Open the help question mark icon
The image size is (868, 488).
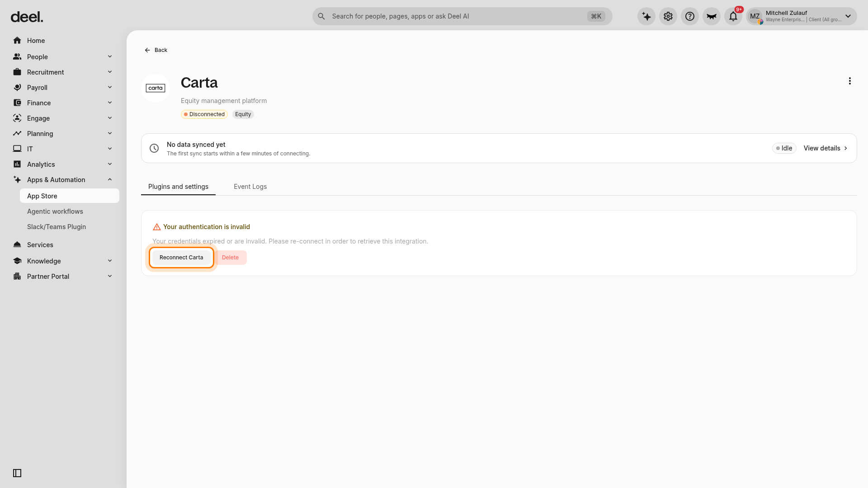coord(690,16)
